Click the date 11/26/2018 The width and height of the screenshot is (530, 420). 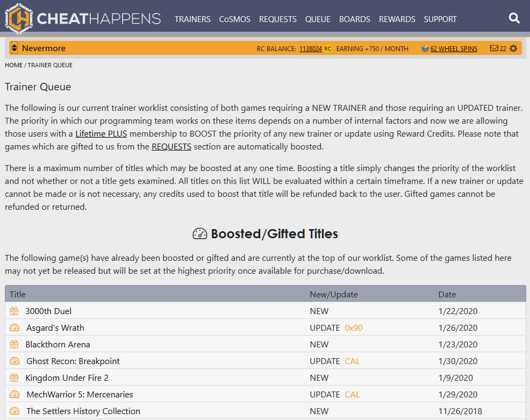click(460, 411)
